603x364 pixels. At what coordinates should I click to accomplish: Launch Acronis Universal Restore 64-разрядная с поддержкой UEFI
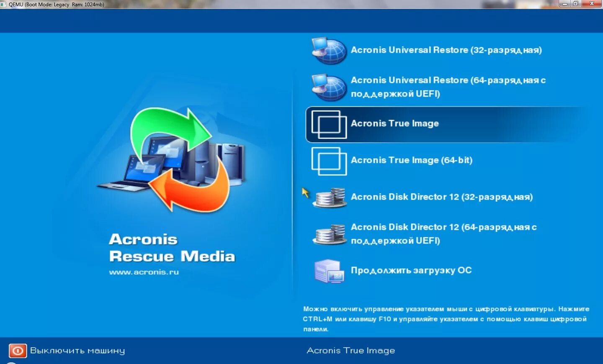(448, 87)
